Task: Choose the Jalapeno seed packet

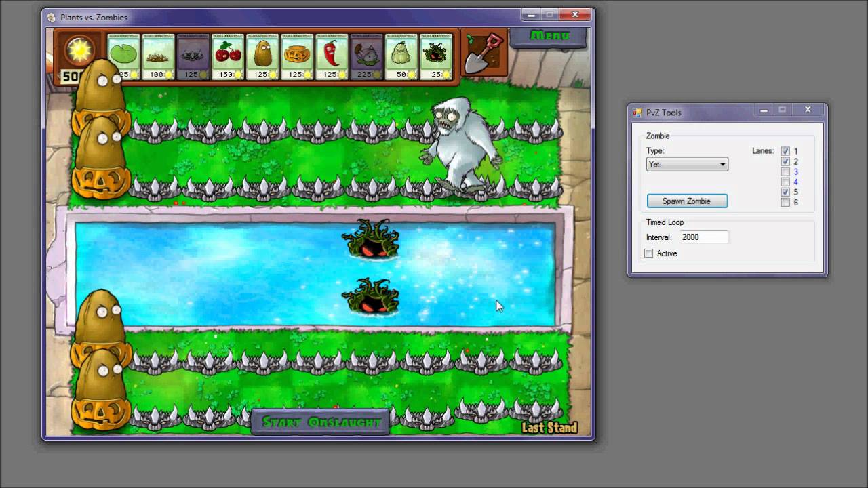Action: pyautogui.click(x=332, y=57)
